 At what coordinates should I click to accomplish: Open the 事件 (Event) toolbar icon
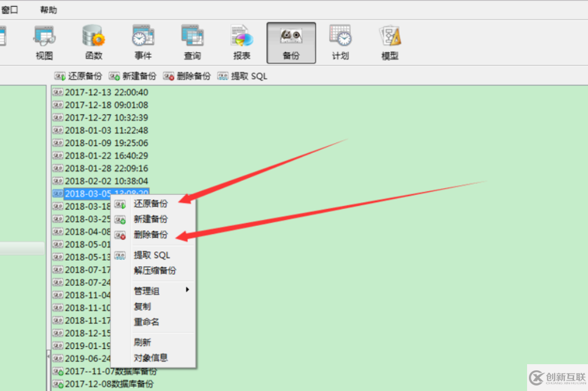(143, 43)
